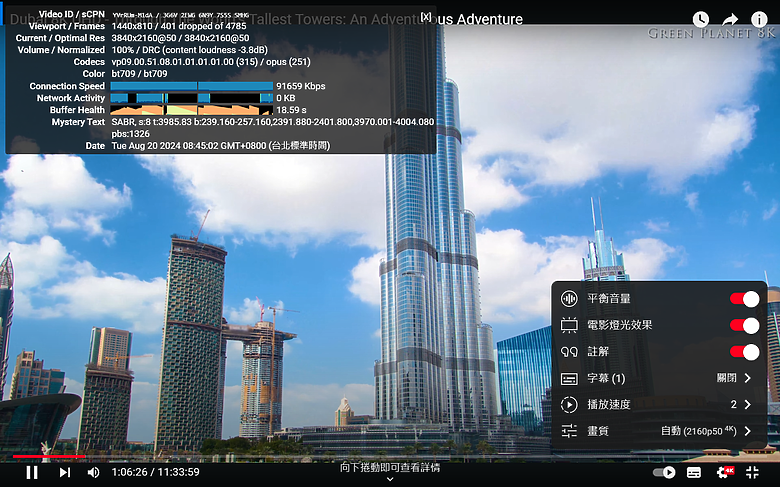This screenshot has height=487, width=780.
Task: Click the Buffer Health graph
Action: (192, 110)
